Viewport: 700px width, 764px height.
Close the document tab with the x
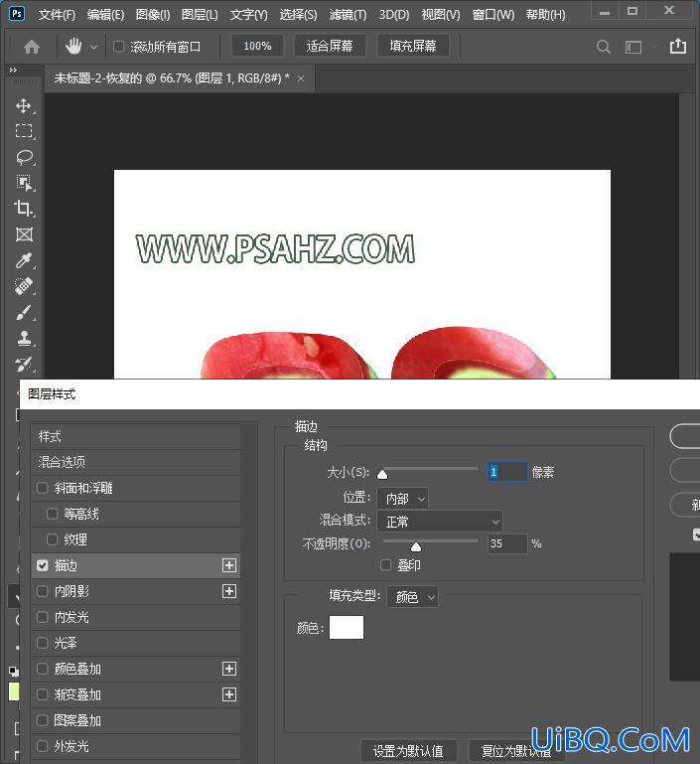301,78
